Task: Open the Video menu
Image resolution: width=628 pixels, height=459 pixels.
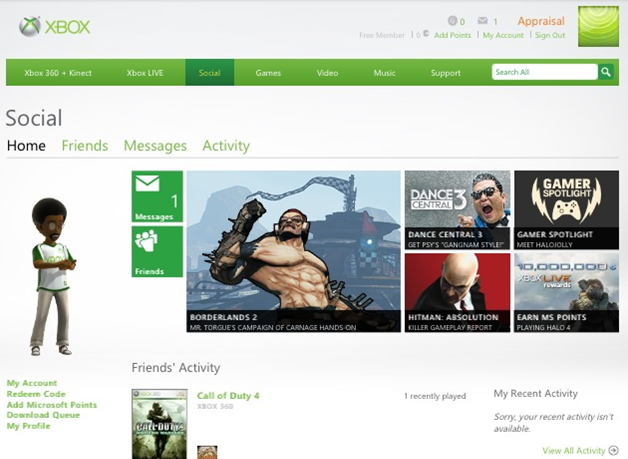Action: 327,73
